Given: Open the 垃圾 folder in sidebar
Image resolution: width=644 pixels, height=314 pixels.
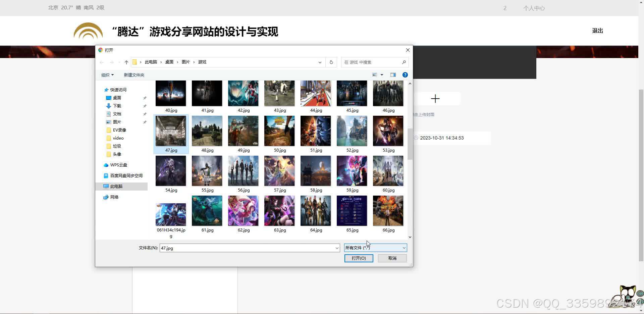Looking at the screenshot, I should click(x=117, y=146).
